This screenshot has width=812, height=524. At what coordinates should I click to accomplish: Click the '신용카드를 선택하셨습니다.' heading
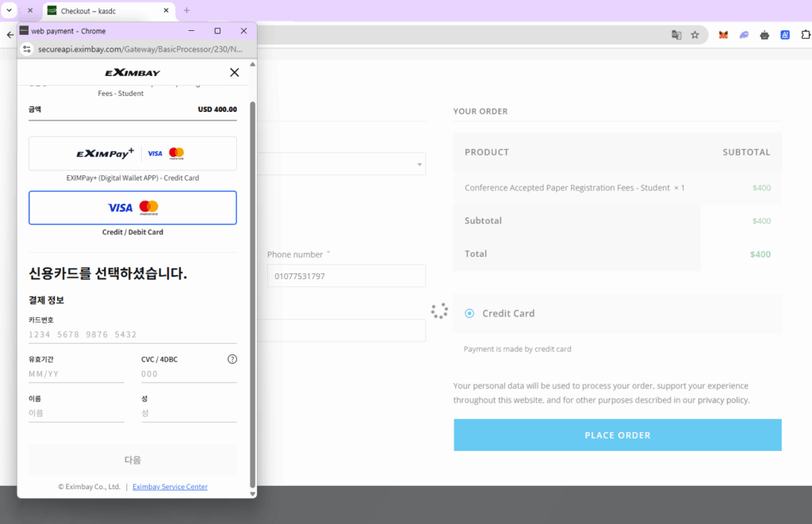[x=108, y=273]
